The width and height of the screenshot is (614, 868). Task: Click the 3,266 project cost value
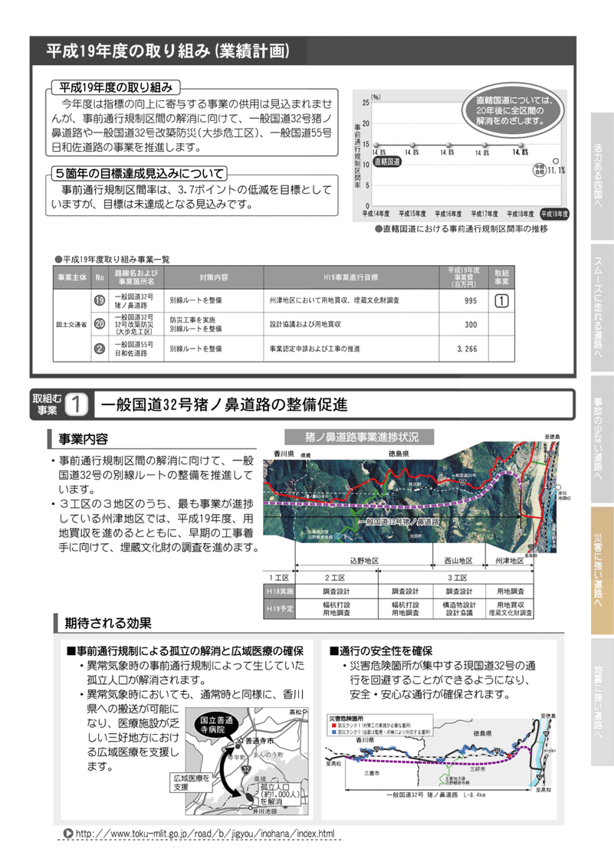[x=467, y=349]
